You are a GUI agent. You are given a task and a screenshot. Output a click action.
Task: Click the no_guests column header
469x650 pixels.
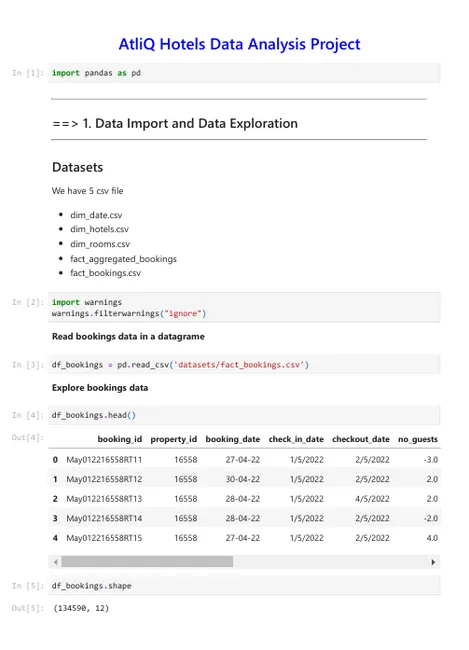[418, 439]
